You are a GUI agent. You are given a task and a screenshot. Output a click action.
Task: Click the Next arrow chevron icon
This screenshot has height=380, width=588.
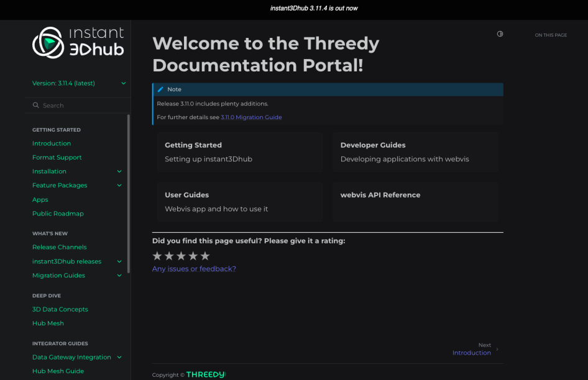click(497, 350)
